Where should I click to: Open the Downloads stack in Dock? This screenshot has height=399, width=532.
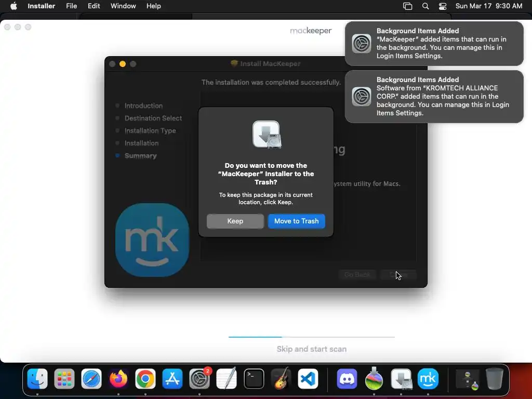pos(467,379)
